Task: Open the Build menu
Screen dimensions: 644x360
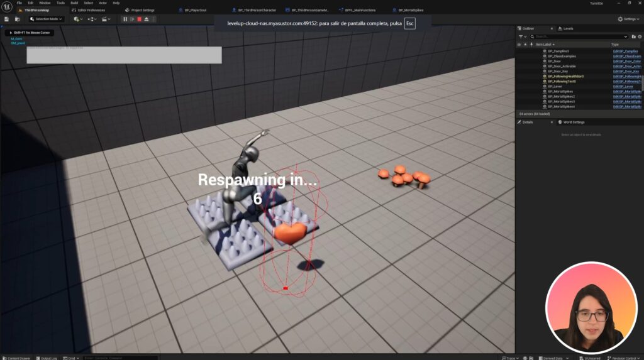Action: [74, 3]
